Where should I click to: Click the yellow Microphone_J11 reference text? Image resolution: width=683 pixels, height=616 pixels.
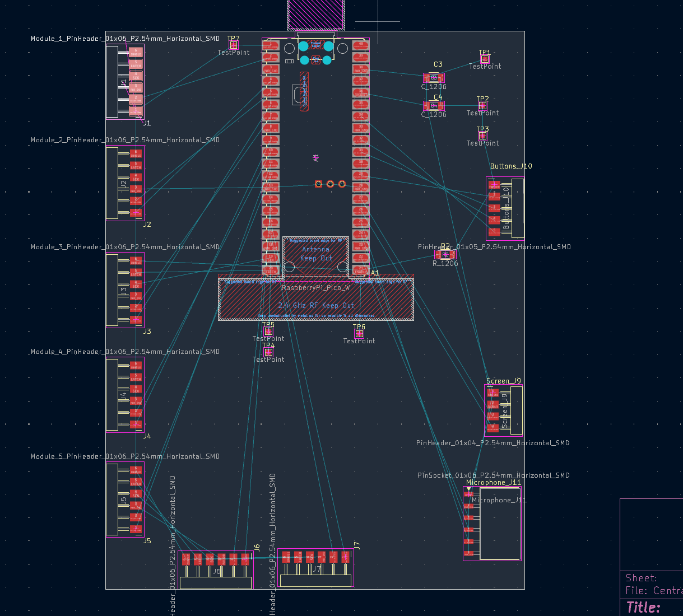[x=494, y=483]
